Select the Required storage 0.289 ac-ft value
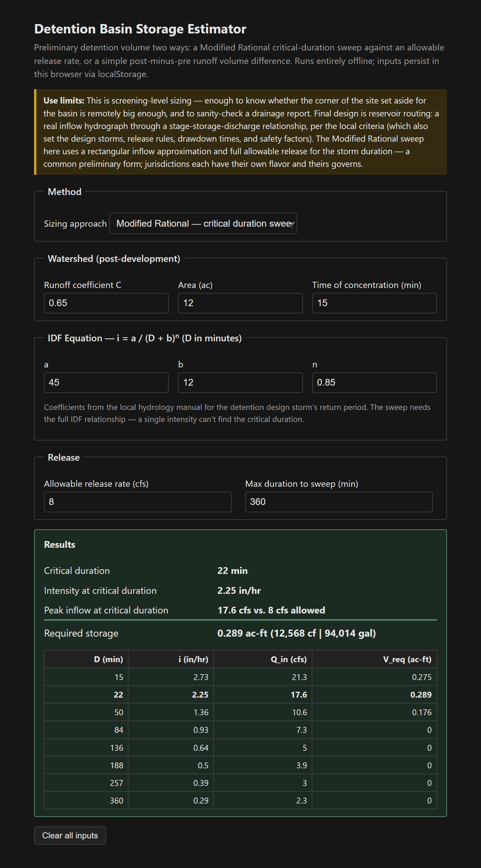The image size is (481, 868). coord(297,633)
